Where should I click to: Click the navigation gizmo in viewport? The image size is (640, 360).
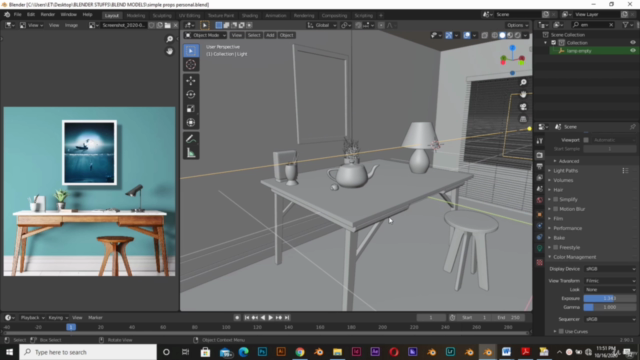click(513, 60)
